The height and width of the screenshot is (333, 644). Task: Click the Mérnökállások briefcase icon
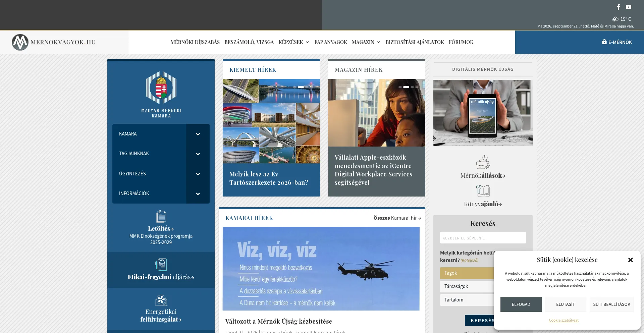coord(483,162)
